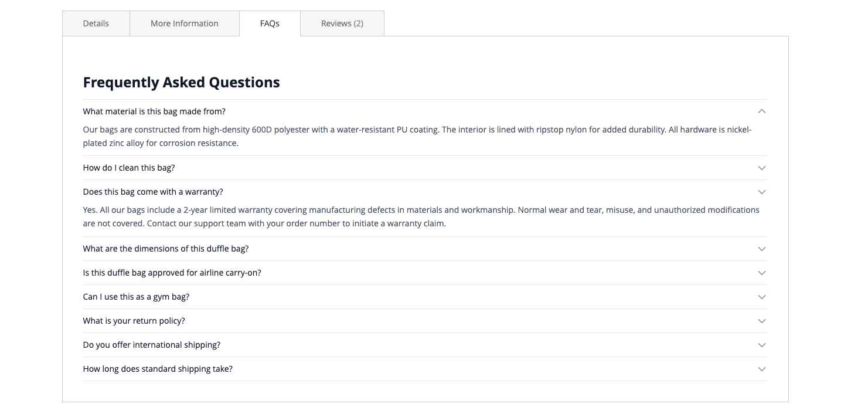Click 'What are the dimensions of this duffle bag?'
Viewport: 868px width, 414px height.
point(166,249)
